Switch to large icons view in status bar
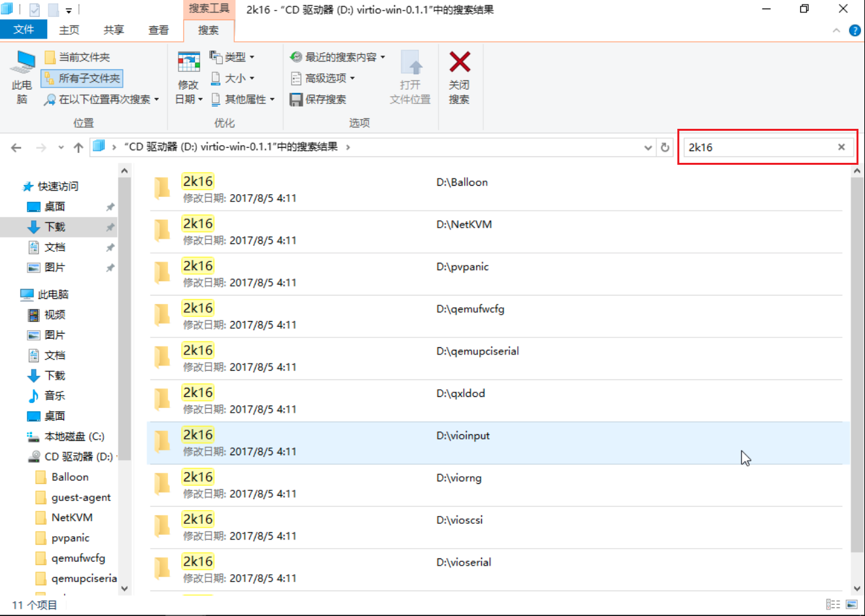Image resolution: width=865 pixels, height=616 pixels. 851,604
